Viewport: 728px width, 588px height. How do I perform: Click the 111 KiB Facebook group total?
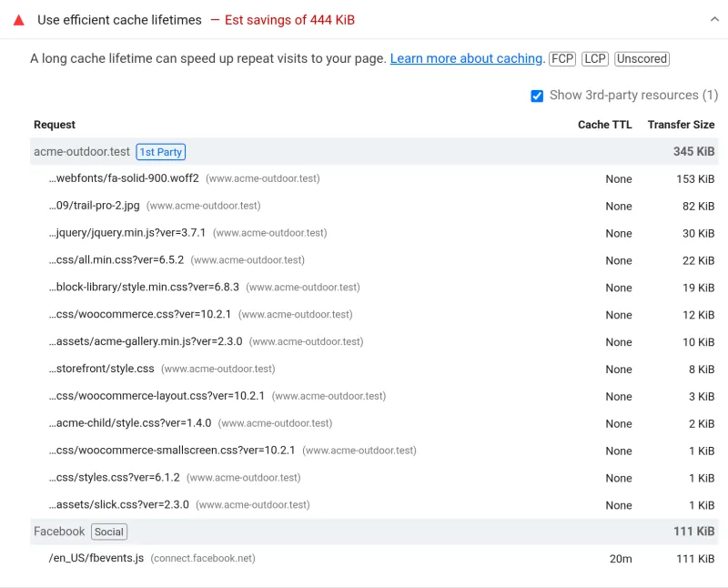click(693, 532)
